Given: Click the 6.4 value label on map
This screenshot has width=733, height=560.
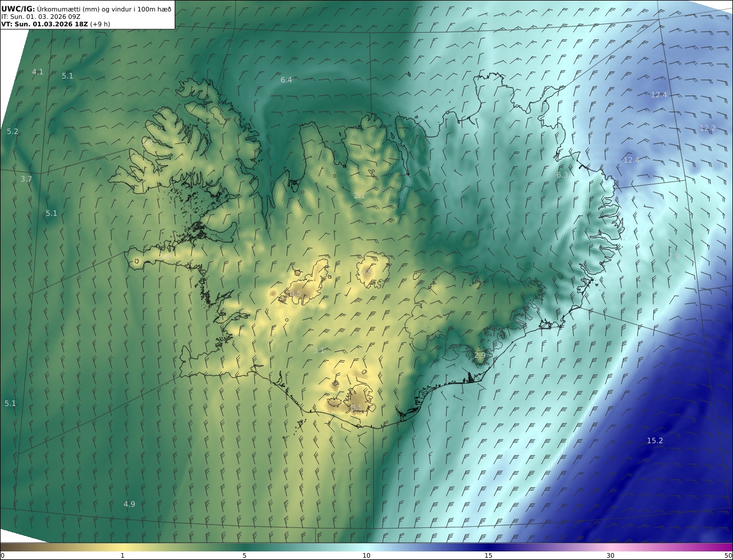Looking at the screenshot, I should coord(286,80).
